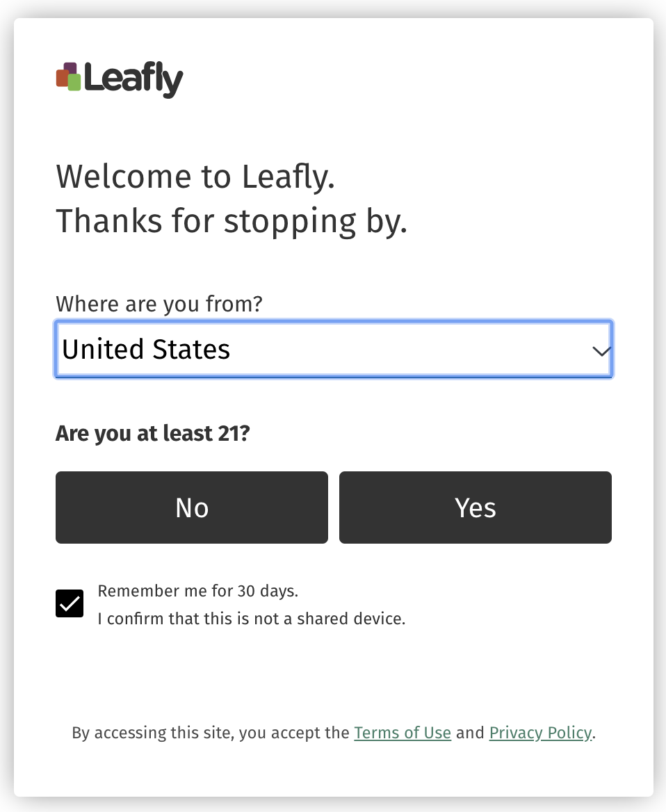Click the chevron arrow in the country selector

click(x=601, y=351)
